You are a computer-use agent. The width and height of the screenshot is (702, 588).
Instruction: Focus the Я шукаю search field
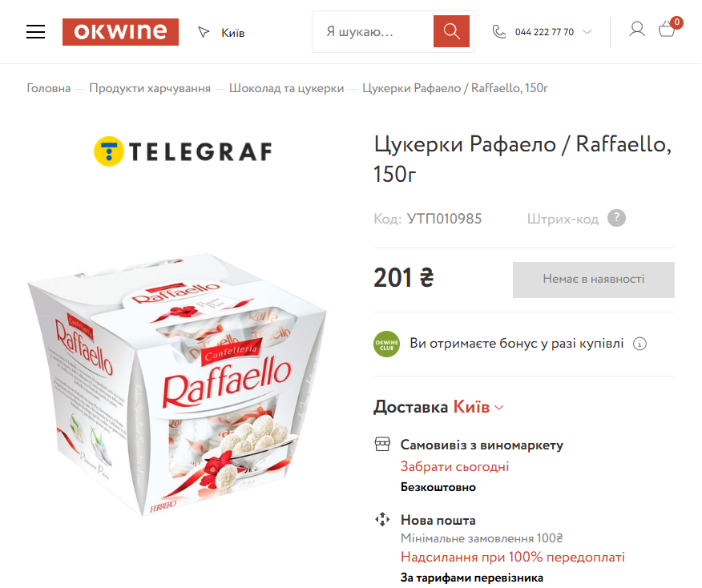373,32
